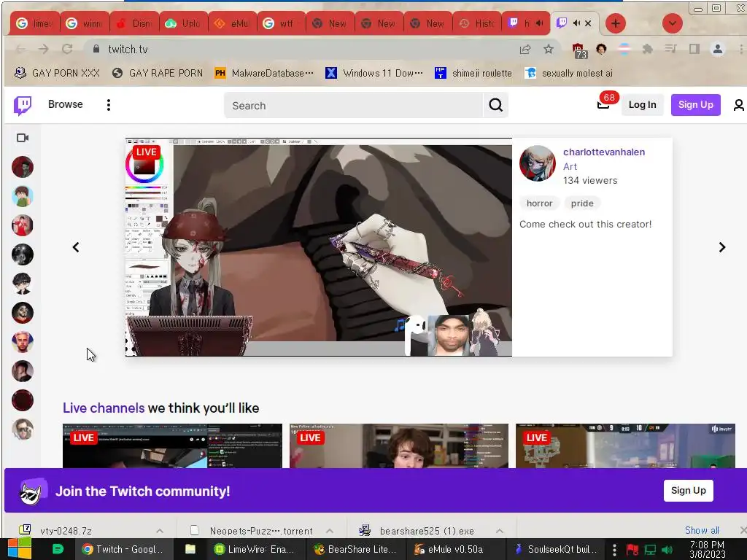Image resolution: width=747 pixels, height=560 pixels.
Task: Open the File Explorer taskbar icon
Action: coord(190,549)
